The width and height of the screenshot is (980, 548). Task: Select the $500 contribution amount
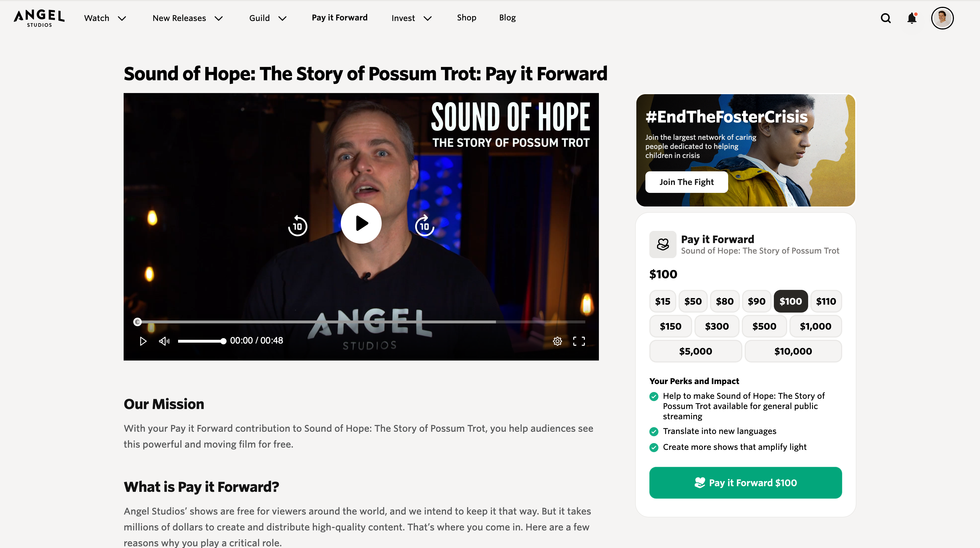pyautogui.click(x=764, y=326)
